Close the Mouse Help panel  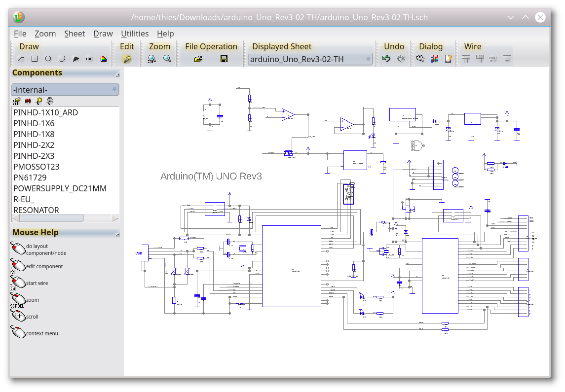pyautogui.click(x=117, y=235)
